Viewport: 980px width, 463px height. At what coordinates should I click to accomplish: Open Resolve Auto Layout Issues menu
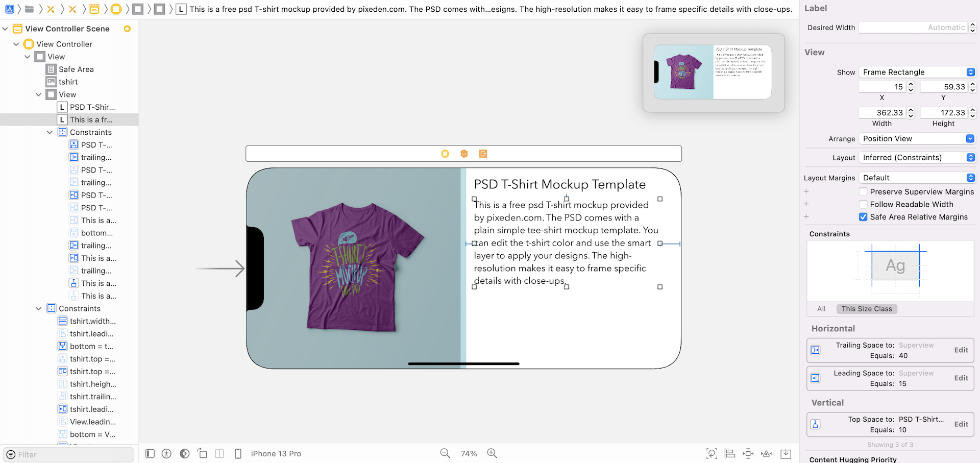[x=766, y=453]
